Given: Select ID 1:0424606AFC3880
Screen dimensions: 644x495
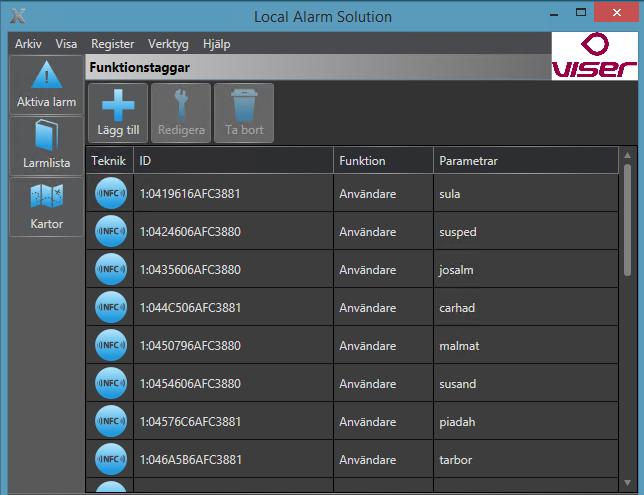Looking at the screenshot, I should tap(190, 232).
